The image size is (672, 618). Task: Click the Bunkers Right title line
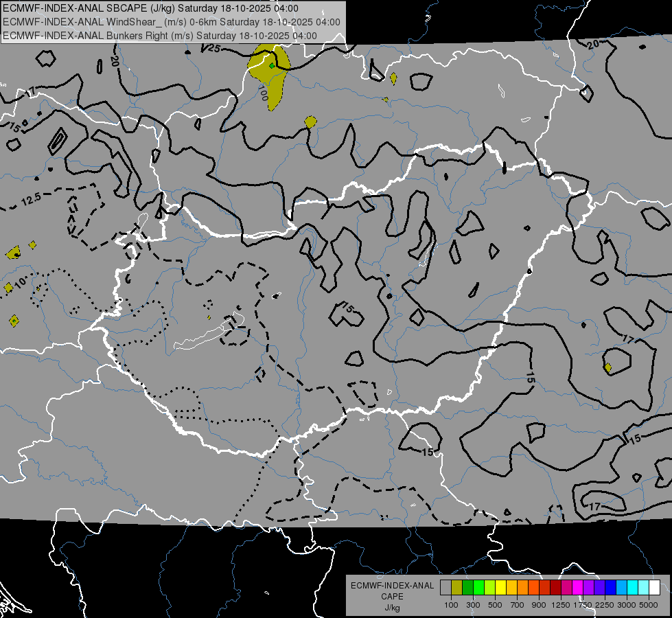160,36
